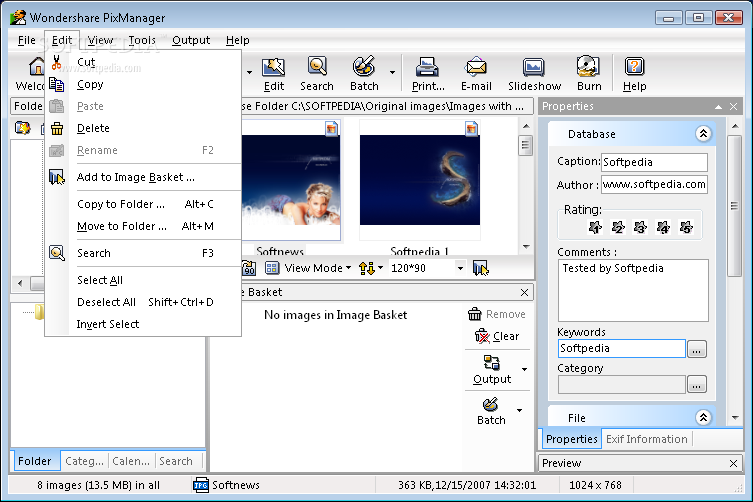This screenshot has width=753, height=502.
Task: Open the Tools menu
Action: [142, 40]
